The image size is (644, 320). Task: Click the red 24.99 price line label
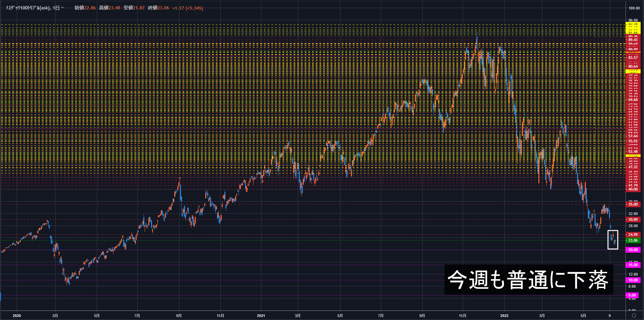pyautogui.click(x=633, y=235)
